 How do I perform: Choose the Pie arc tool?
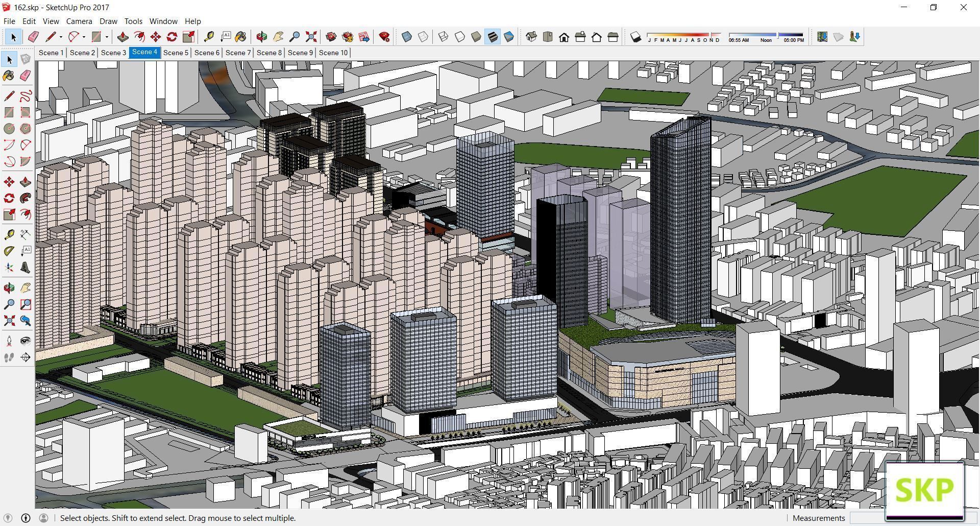[26, 161]
